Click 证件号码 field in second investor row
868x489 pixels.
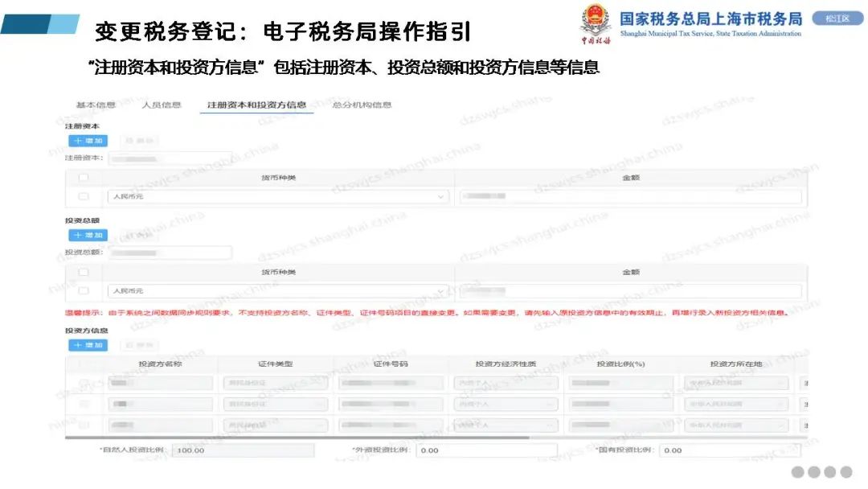coord(391,404)
